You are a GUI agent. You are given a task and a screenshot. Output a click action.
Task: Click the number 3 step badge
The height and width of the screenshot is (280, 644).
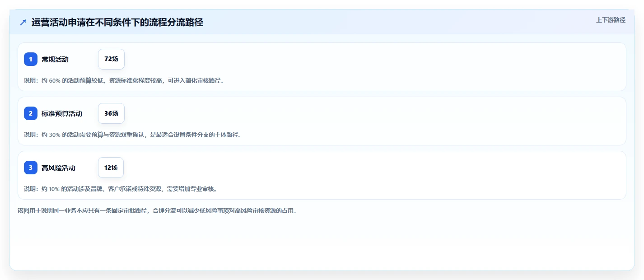pos(31,168)
